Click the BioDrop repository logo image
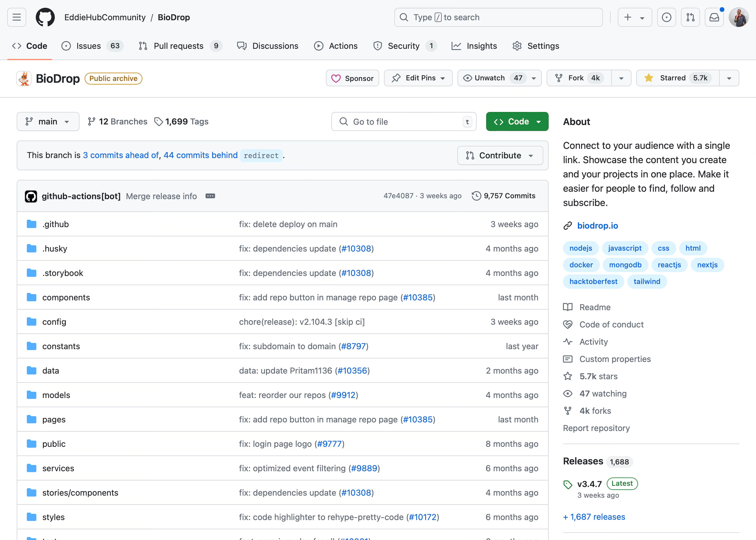Viewport: 756px width, 540px height. pos(24,79)
